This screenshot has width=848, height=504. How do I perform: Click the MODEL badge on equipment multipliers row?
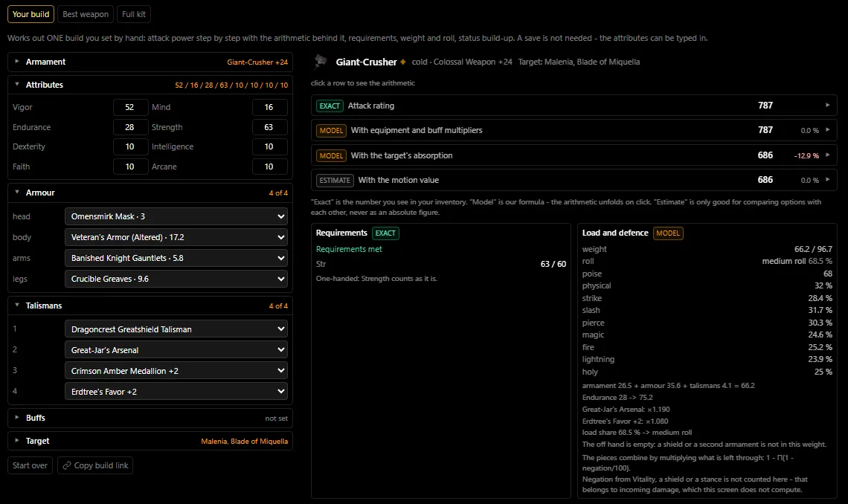point(331,131)
